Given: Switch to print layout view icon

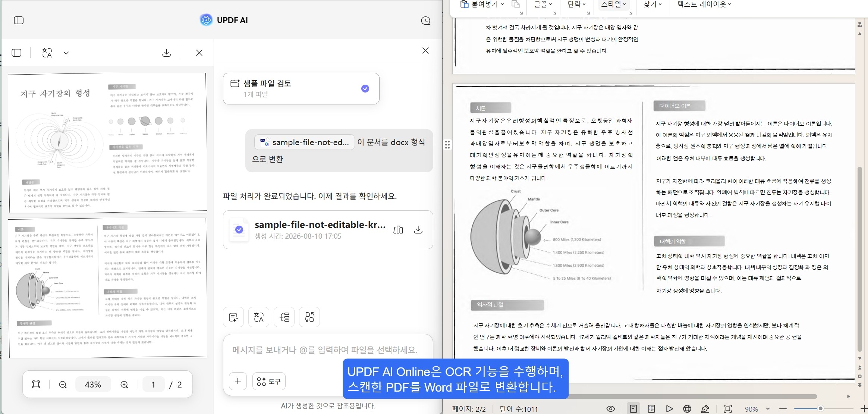Looking at the screenshot, I should (x=633, y=409).
